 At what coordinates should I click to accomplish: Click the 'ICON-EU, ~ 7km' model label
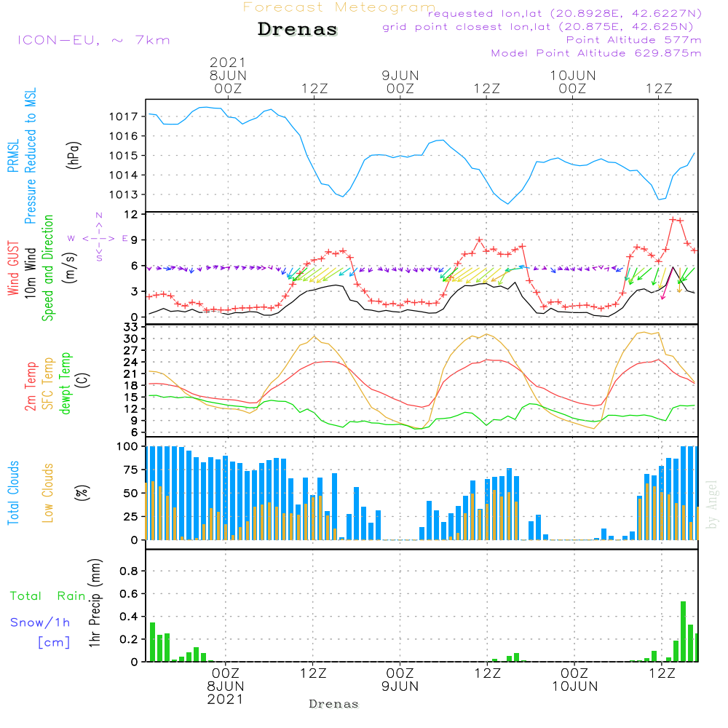tap(94, 40)
